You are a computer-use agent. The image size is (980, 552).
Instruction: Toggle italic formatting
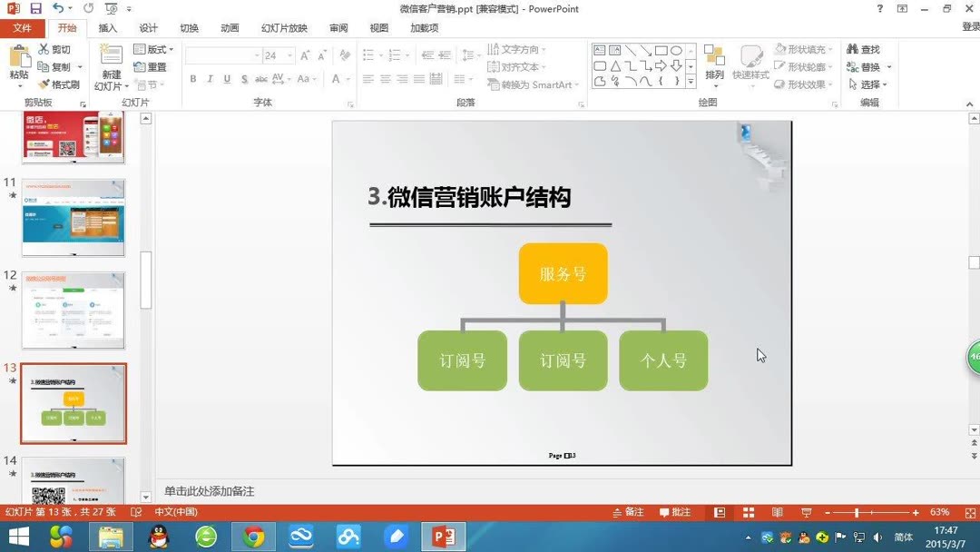coord(210,79)
